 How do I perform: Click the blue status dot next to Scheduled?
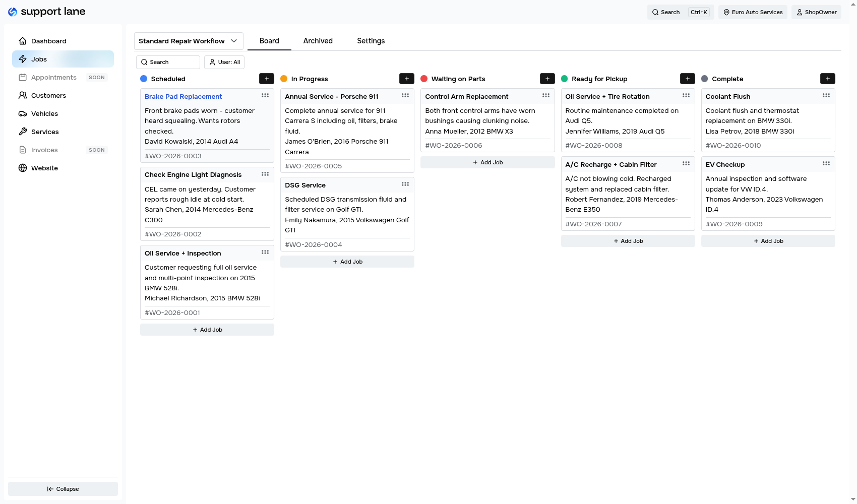click(x=143, y=79)
